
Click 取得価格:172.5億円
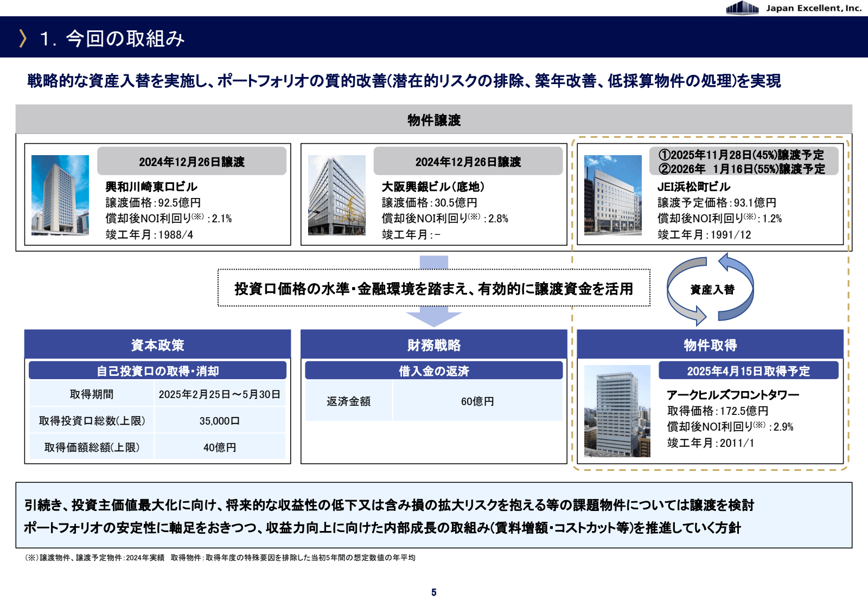pyautogui.click(x=718, y=411)
